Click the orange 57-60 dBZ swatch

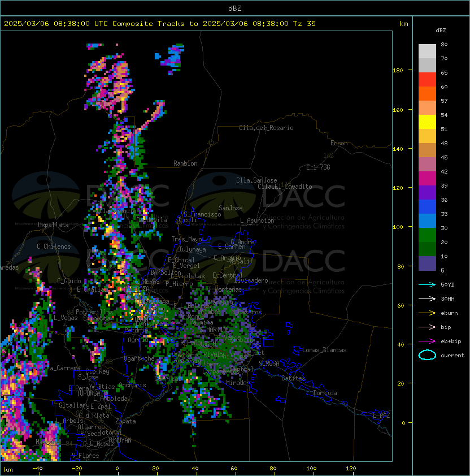point(427,94)
